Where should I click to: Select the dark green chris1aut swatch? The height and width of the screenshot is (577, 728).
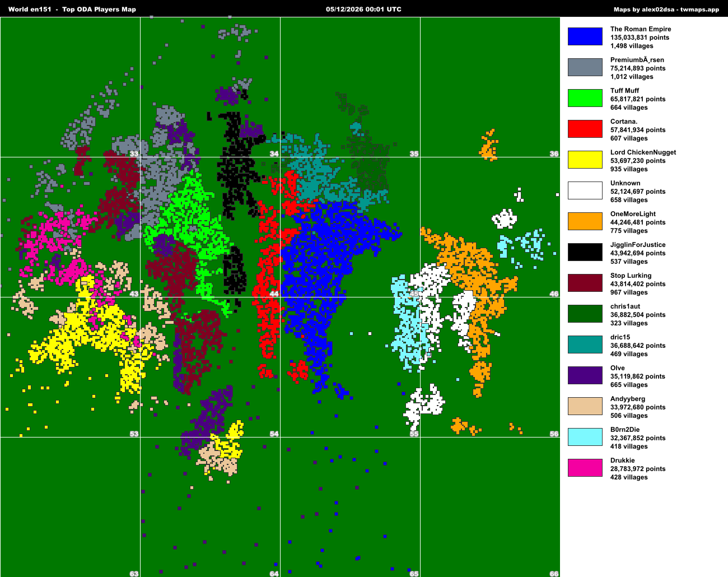pyautogui.click(x=585, y=314)
